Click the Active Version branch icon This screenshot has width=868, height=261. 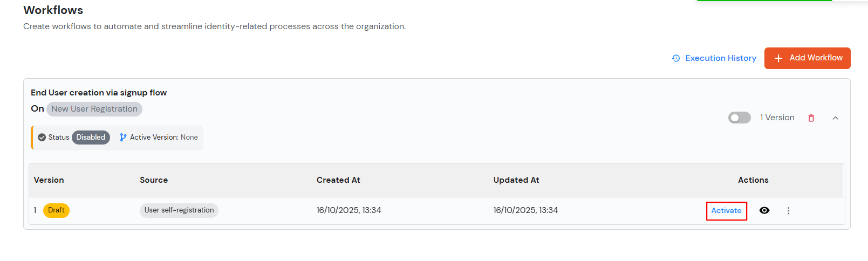tap(123, 138)
